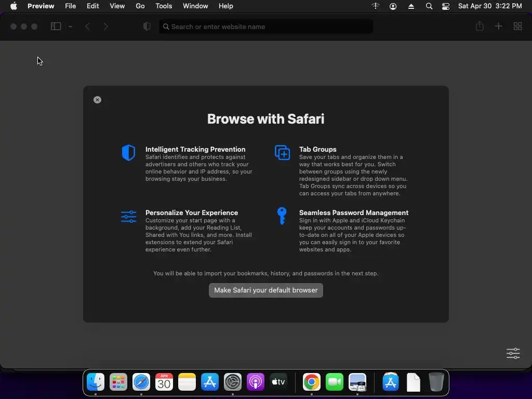Click the user account menu bar icon
Screen dimensions: 532x399
393,6
